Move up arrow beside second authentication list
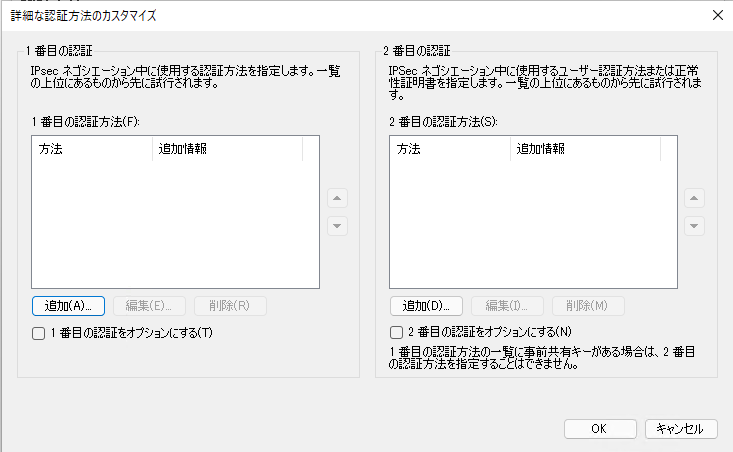The height and width of the screenshot is (452, 733). tap(694, 198)
